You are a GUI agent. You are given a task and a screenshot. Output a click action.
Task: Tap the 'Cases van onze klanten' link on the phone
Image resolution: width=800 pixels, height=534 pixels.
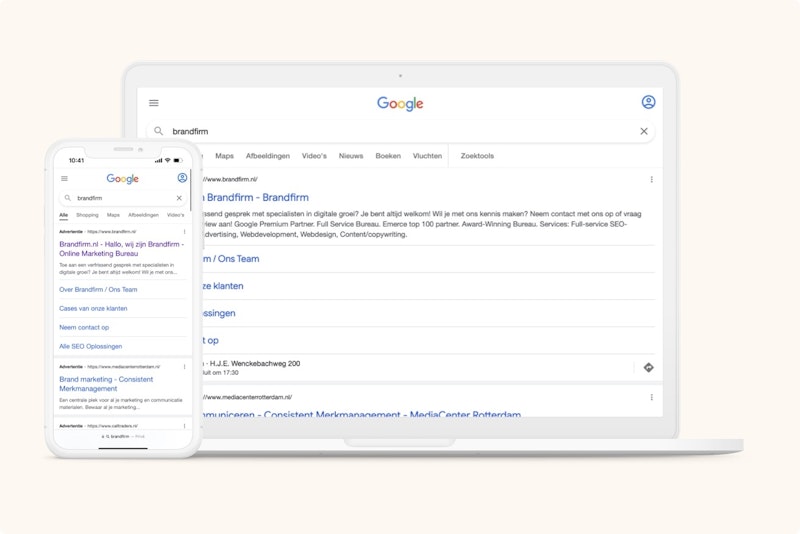tap(93, 308)
